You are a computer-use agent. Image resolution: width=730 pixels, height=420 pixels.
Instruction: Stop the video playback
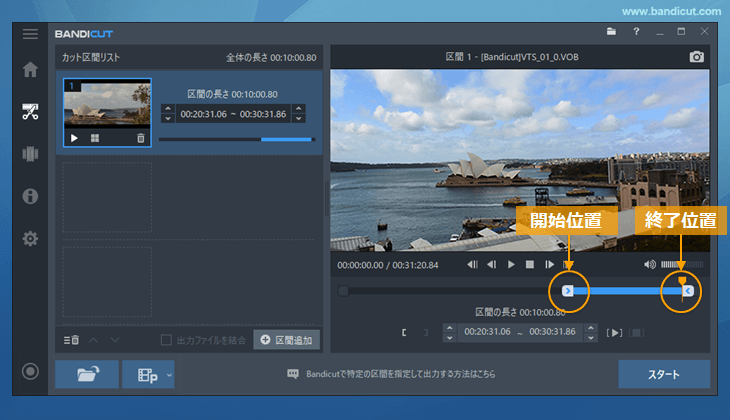(x=530, y=264)
